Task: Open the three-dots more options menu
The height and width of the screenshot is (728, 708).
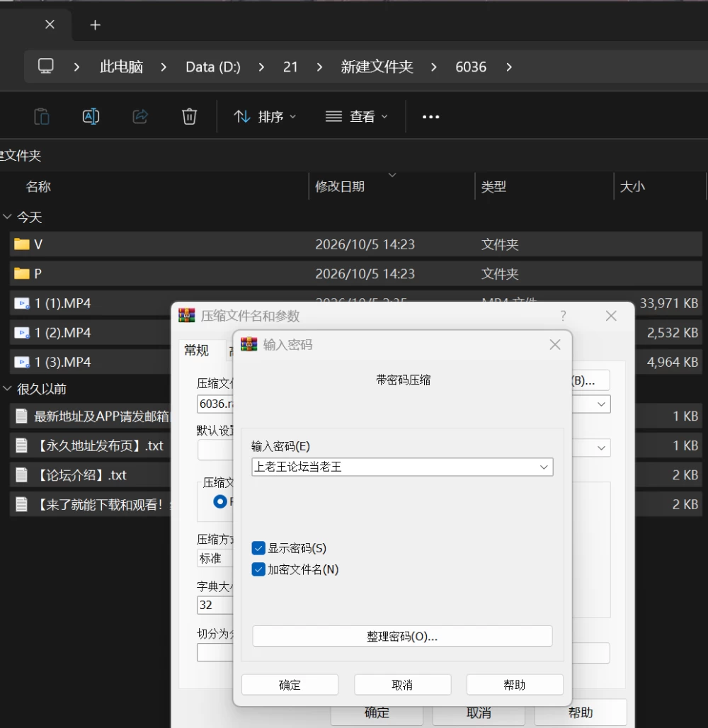Action: tap(431, 117)
